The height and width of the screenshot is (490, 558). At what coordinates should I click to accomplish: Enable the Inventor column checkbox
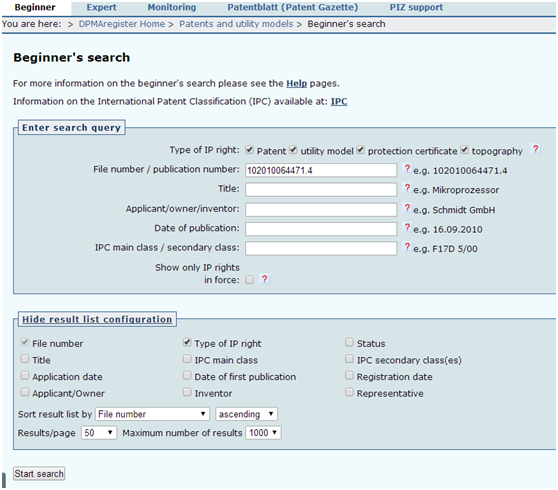[x=187, y=392]
